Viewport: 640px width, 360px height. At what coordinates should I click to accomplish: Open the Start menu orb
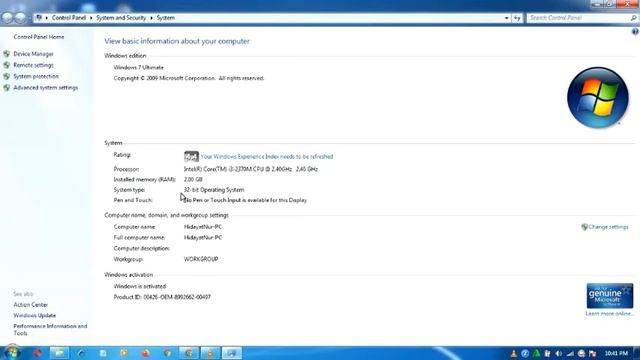(x=12, y=353)
